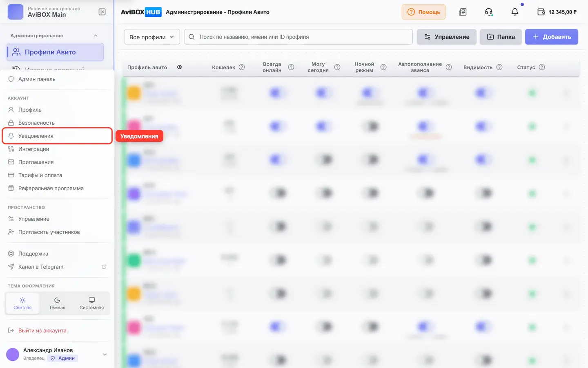Image resolution: width=588 pixels, height=368 pixels.
Task: Open Управление under Пространство section
Action: coord(57,219)
